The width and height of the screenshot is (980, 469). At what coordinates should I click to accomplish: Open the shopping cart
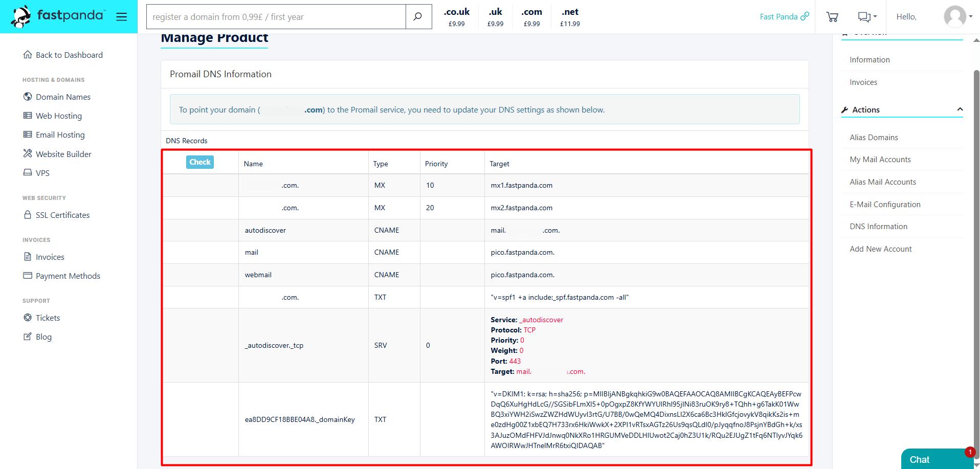832,17
